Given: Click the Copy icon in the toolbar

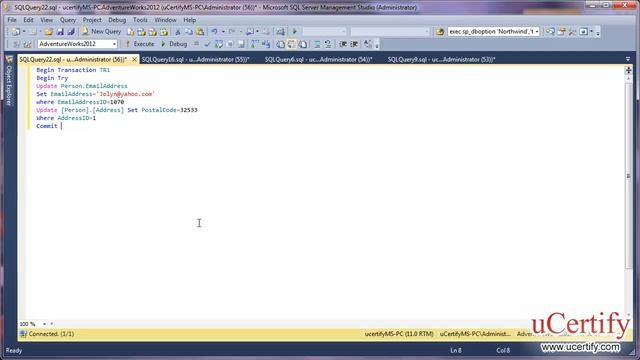Looking at the screenshot, I should (189, 31).
